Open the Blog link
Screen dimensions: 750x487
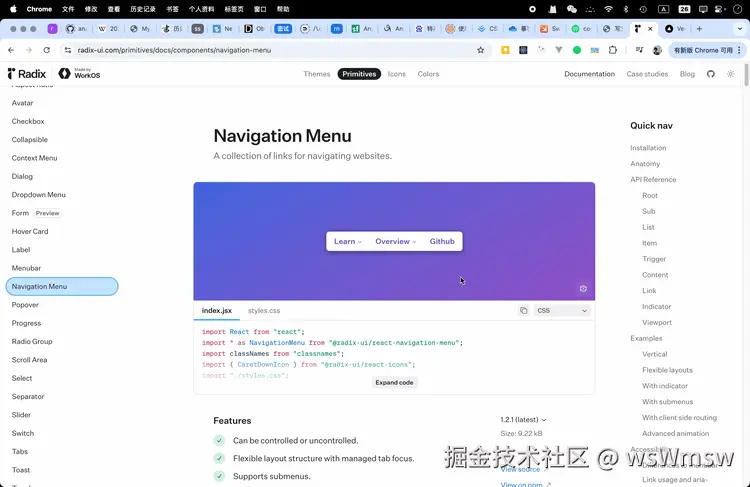(x=687, y=74)
